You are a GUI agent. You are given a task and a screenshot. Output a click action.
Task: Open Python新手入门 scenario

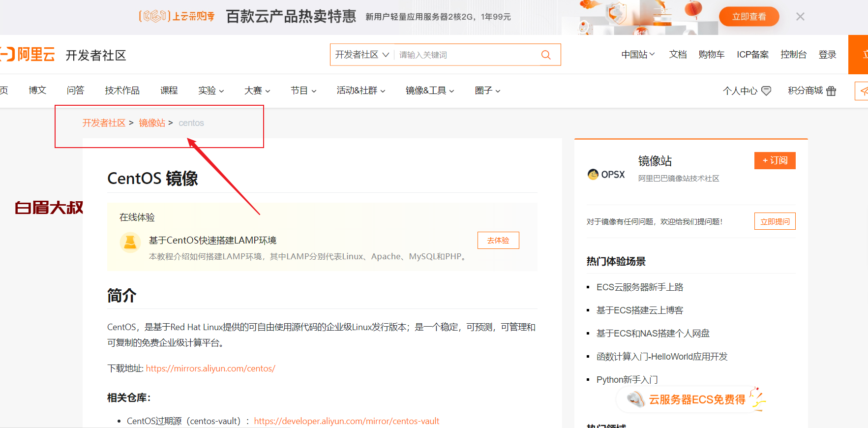click(x=627, y=380)
